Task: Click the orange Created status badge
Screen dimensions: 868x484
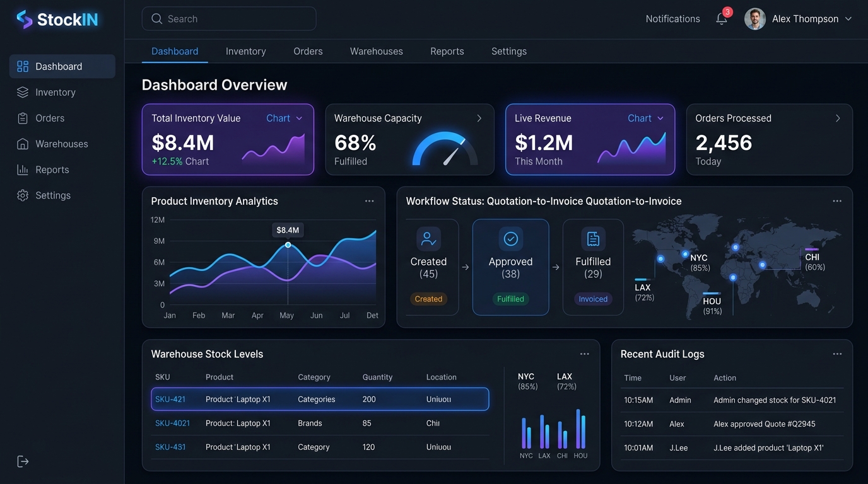Action: click(428, 299)
